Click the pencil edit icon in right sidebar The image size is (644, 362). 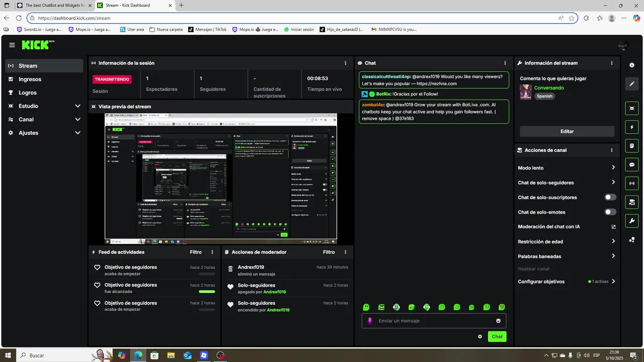click(x=632, y=83)
